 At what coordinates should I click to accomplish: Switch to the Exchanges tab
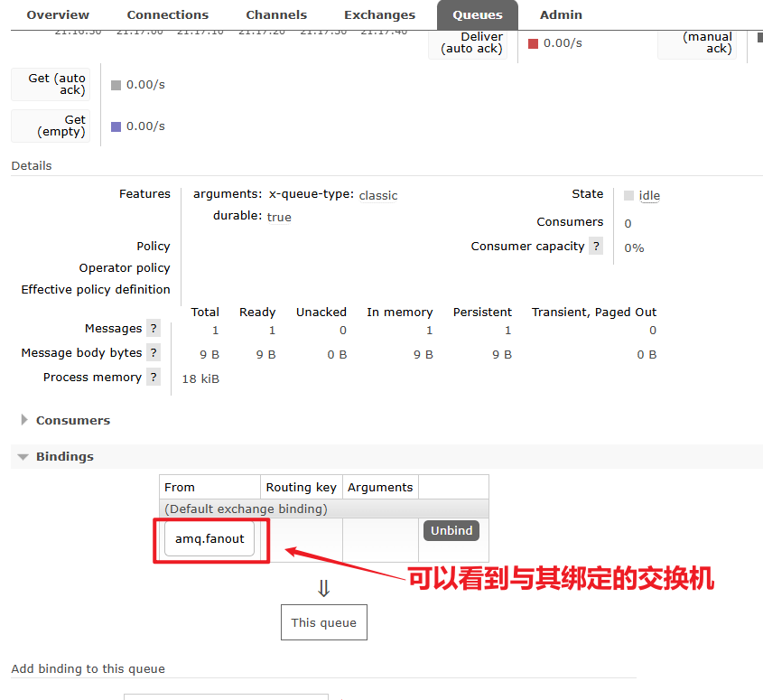pyautogui.click(x=379, y=14)
